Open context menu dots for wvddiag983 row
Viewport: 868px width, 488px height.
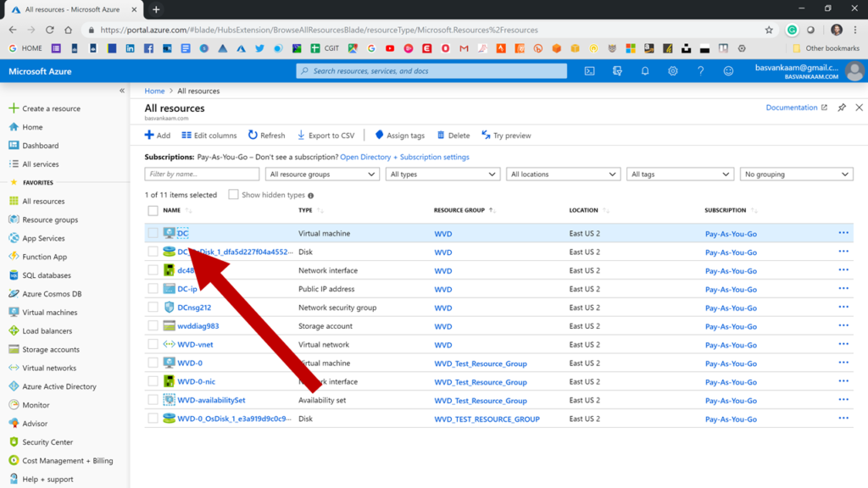tap(843, 325)
